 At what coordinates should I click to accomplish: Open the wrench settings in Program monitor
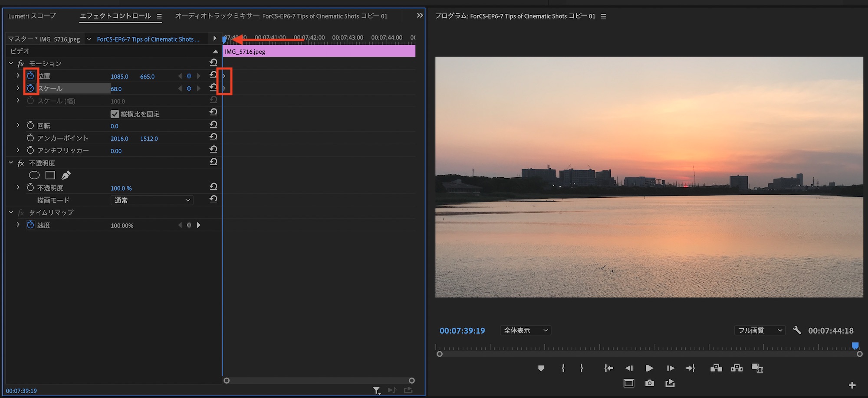pos(797,330)
